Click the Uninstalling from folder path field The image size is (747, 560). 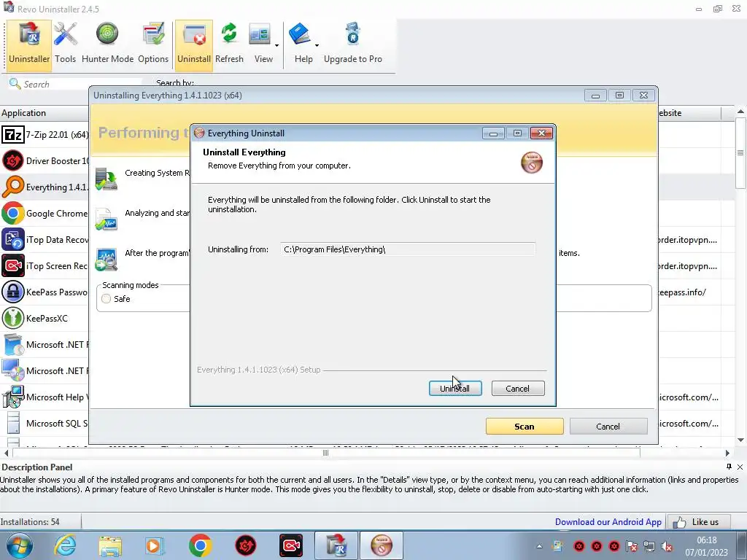(408, 249)
